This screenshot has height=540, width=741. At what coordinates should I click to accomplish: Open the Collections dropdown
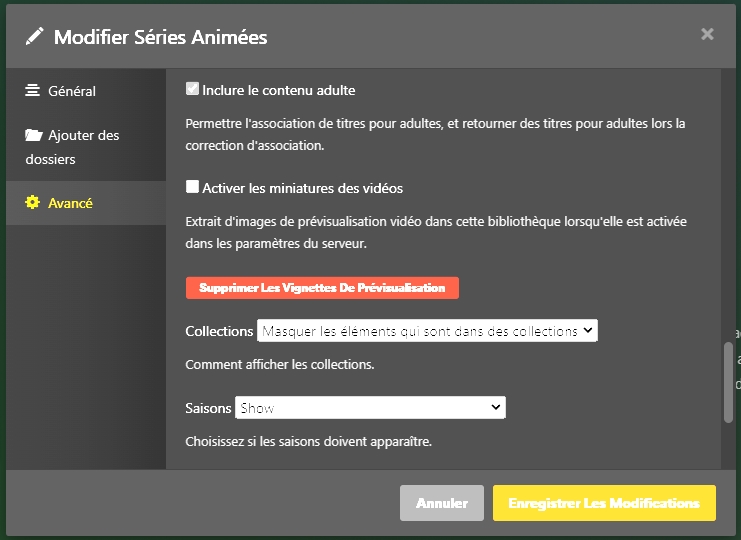(426, 331)
